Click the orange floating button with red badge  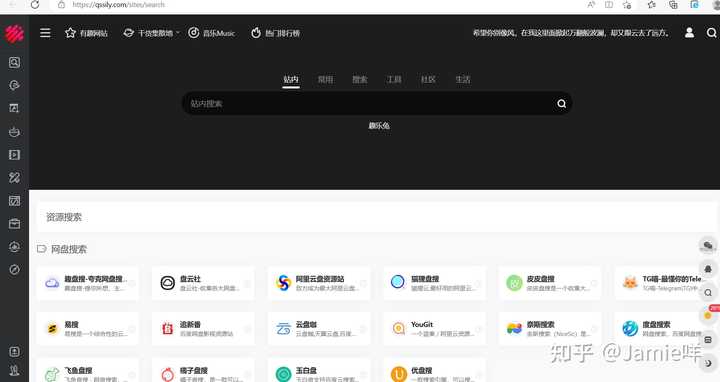pyautogui.click(x=708, y=315)
